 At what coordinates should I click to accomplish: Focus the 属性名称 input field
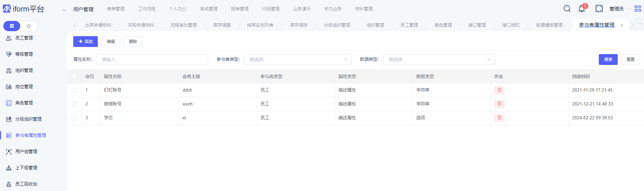(152, 59)
